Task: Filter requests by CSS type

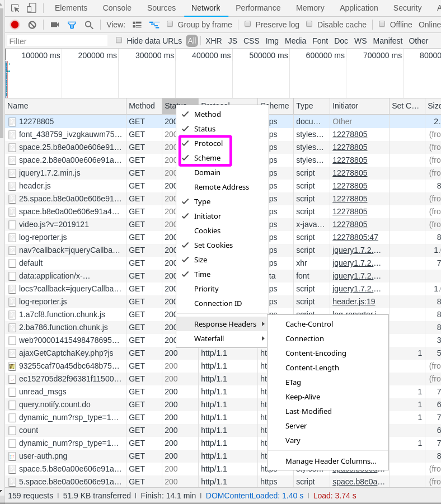Action: pyautogui.click(x=251, y=41)
